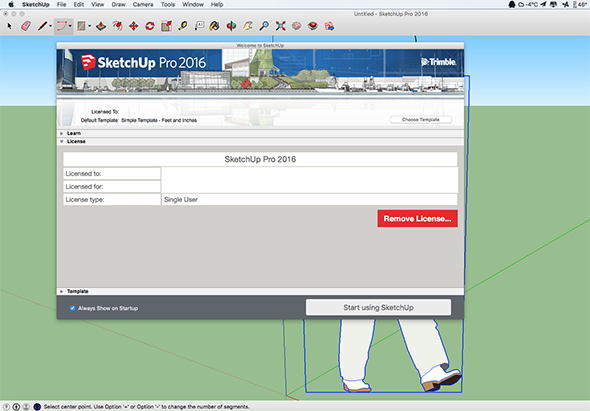Click the SketchUp Pro 2016 banner logo
This screenshot has height=411, width=590.
point(143,62)
